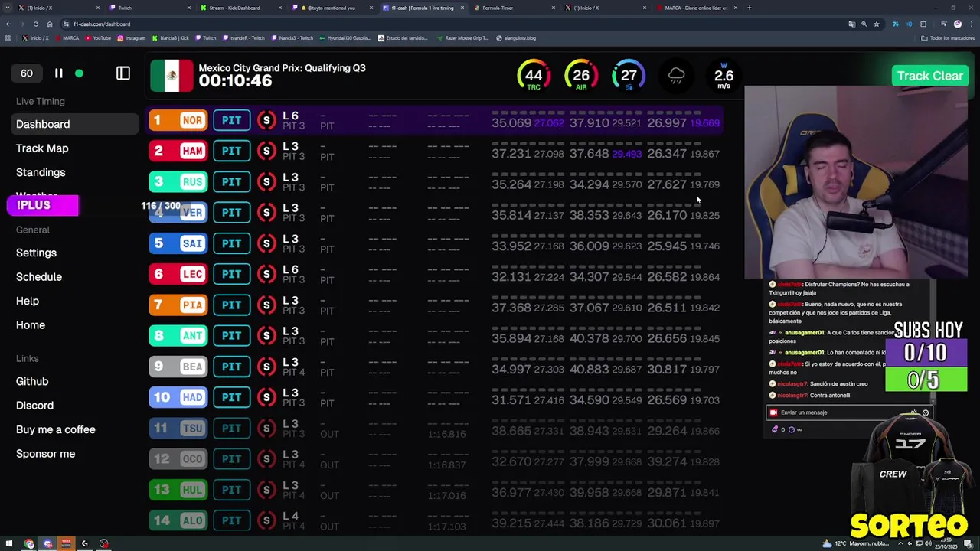Viewport: 980px width, 551px height.
Task: Click soft tyre icon in RUS row
Action: click(266, 181)
